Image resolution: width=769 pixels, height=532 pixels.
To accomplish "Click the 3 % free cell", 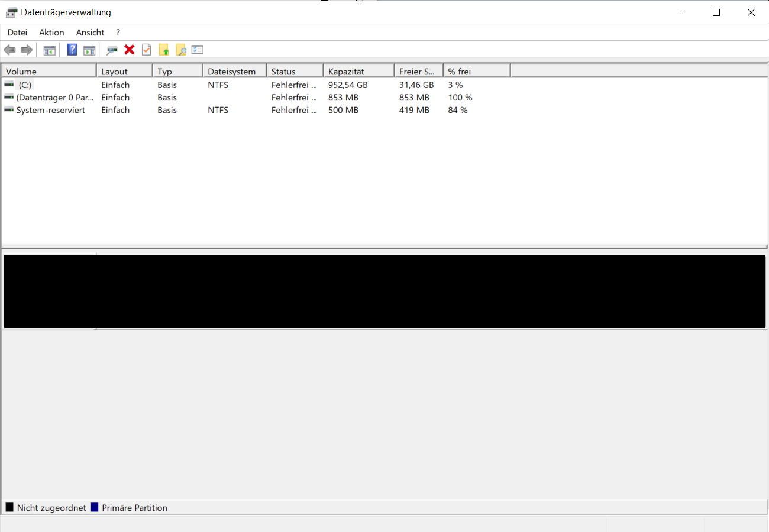I will [x=455, y=85].
